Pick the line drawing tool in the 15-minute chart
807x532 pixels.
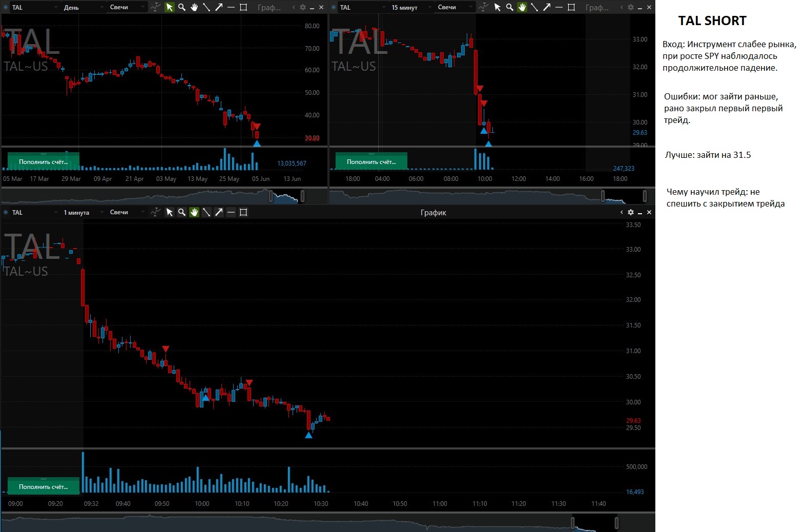coord(534,7)
